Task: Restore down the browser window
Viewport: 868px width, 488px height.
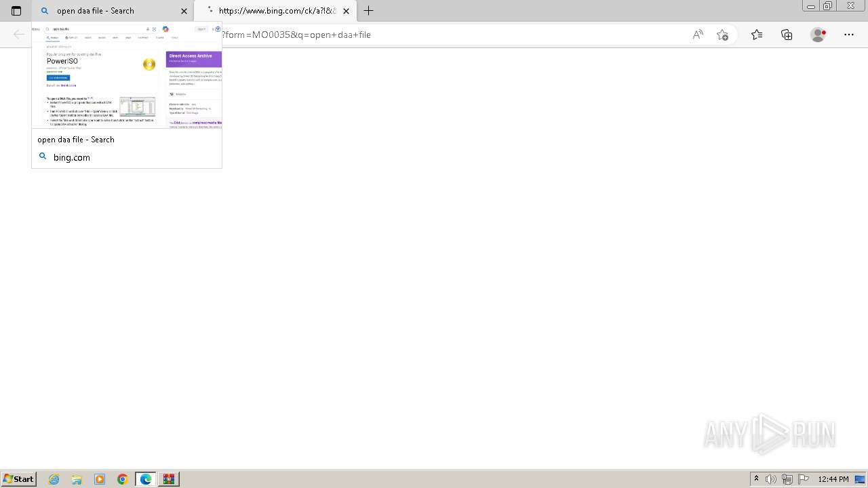Action: 828,6
